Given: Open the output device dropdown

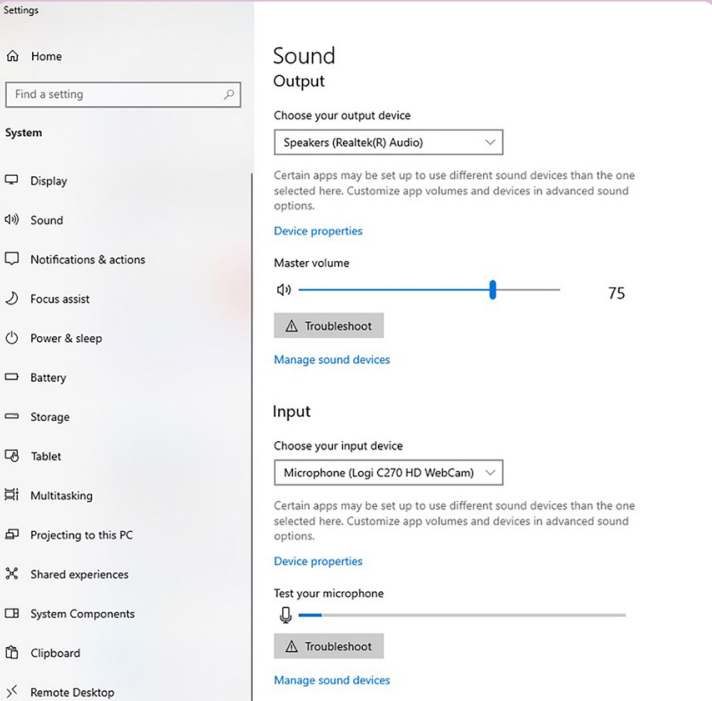Looking at the screenshot, I should (x=388, y=143).
